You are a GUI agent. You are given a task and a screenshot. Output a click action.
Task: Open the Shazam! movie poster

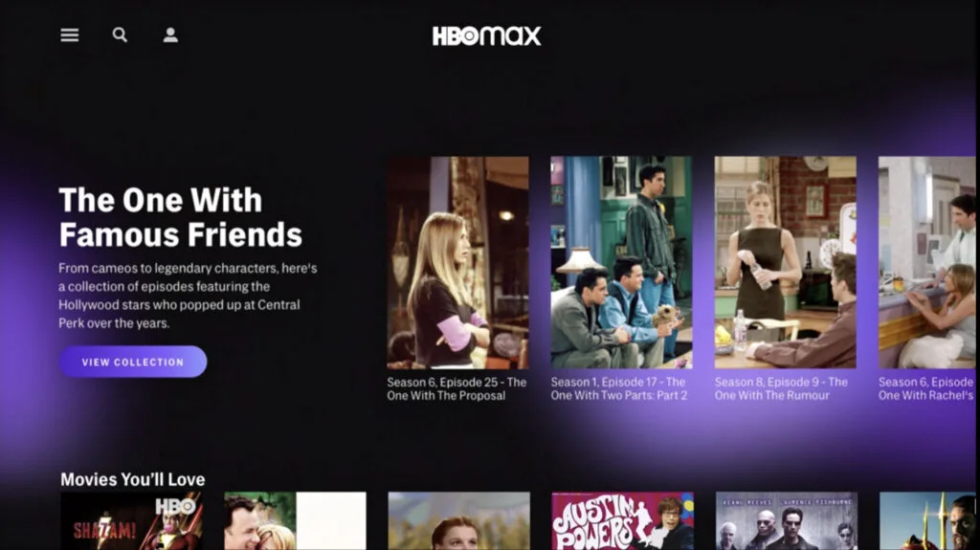coord(131,521)
